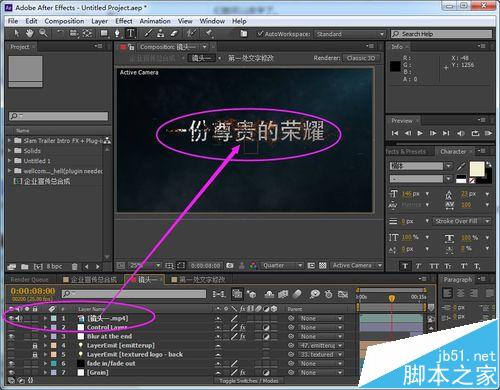Open the Standard workspace dropdown

pos(350,34)
